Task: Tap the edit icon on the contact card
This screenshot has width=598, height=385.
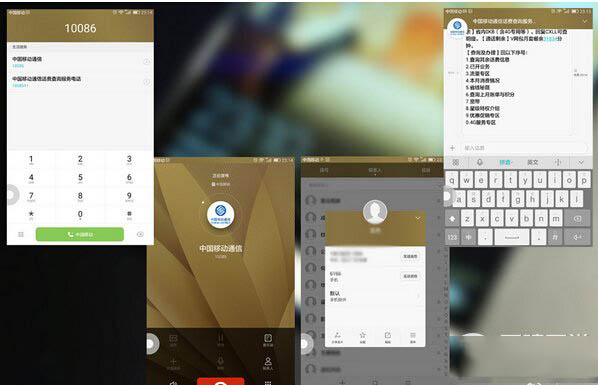Action: point(387,337)
